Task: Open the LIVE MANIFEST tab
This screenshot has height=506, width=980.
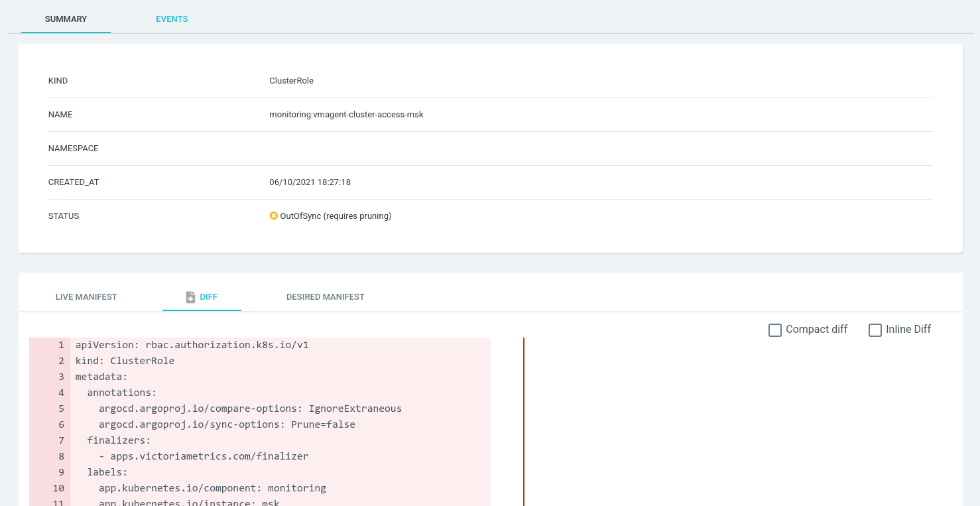Action: coord(86,296)
